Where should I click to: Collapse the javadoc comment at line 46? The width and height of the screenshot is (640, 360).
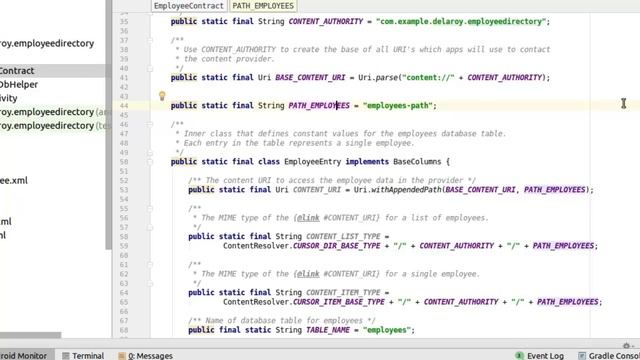(150, 124)
